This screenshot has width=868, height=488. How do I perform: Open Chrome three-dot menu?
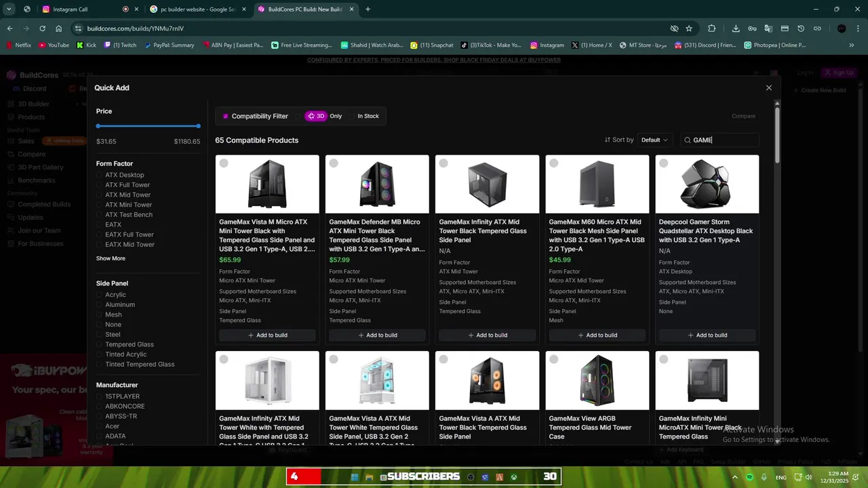(x=858, y=28)
